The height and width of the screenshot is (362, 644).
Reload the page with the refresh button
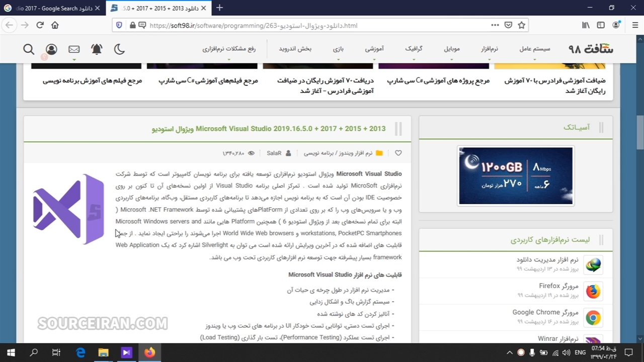[40, 25]
